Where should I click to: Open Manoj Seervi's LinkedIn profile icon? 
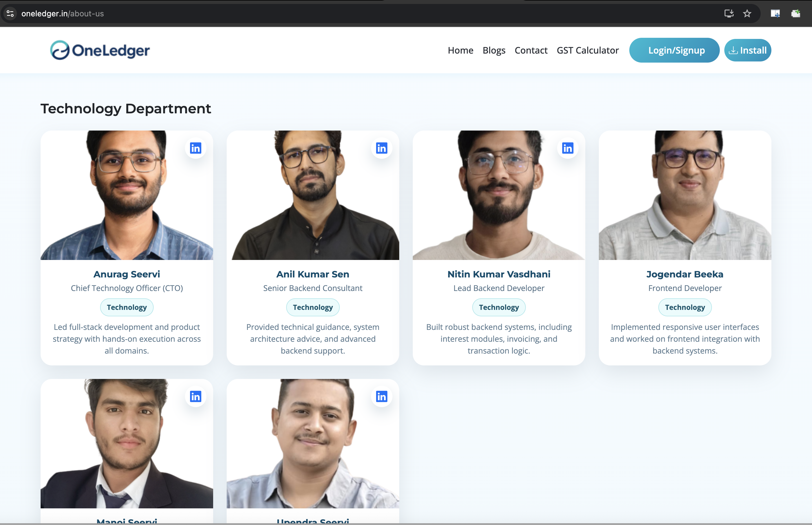point(196,396)
